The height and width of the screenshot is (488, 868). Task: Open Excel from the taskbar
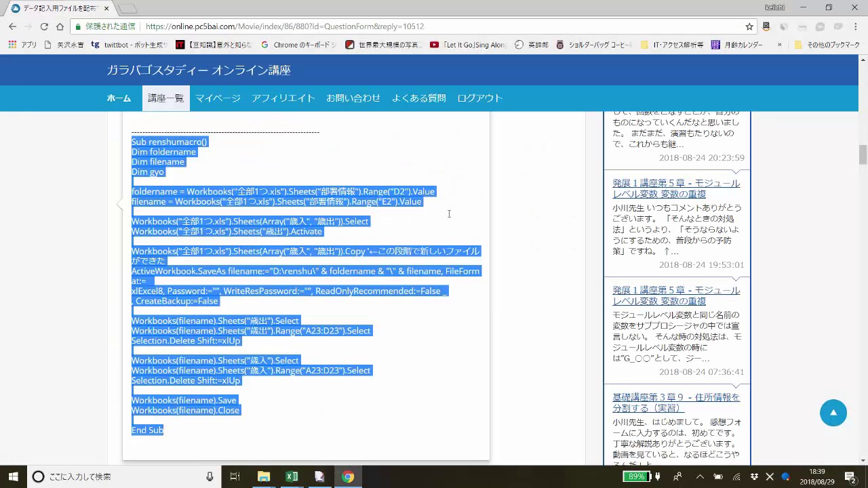tap(292, 476)
